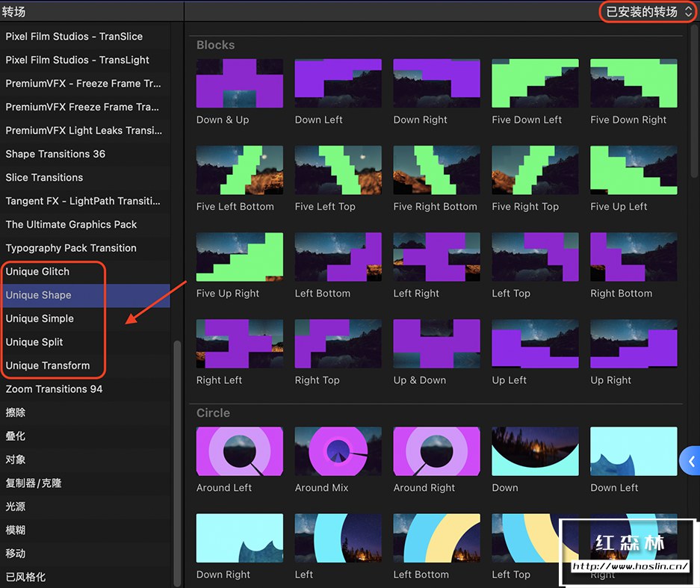Choose the Up Left transition thumbnail
700x588 pixels.
point(535,344)
